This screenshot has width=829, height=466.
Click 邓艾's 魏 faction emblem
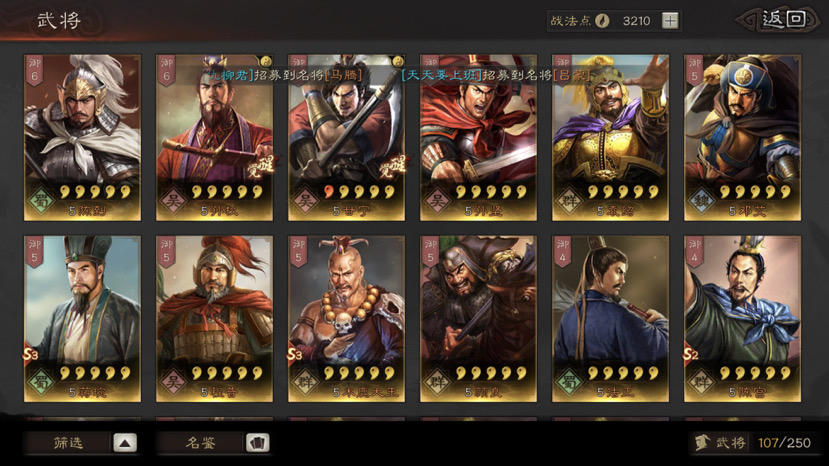pos(702,200)
